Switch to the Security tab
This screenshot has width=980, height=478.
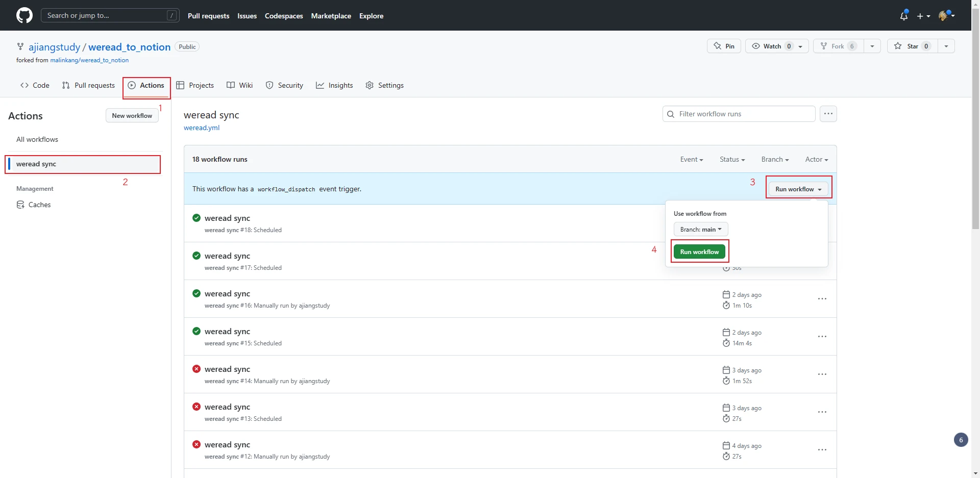[x=284, y=85]
